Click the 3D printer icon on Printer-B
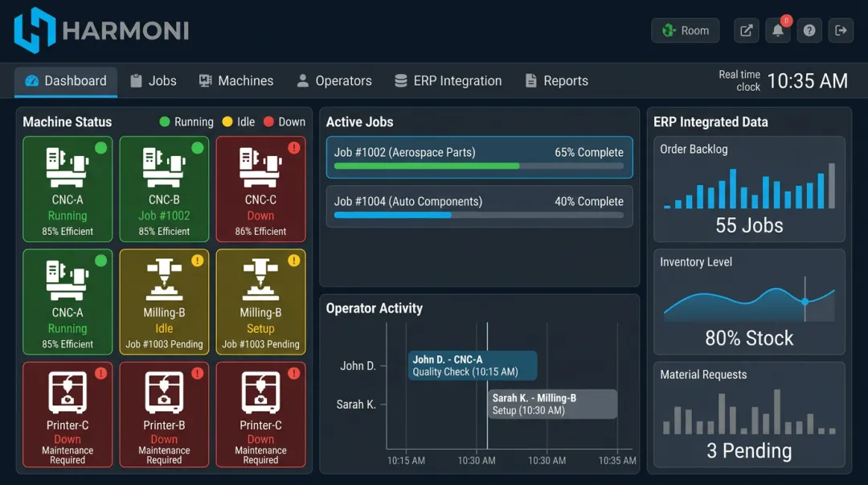868x485 pixels. click(164, 393)
